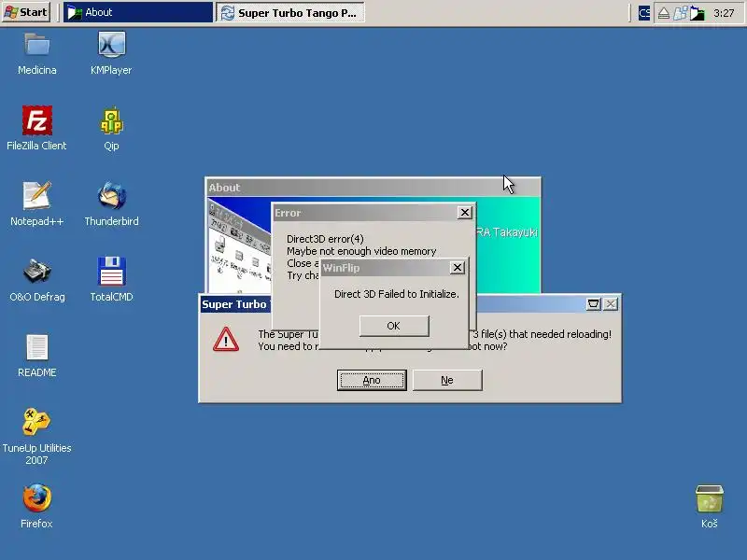Click 'Direct3D error(4)' text line
747x560 pixels.
point(325,239)
